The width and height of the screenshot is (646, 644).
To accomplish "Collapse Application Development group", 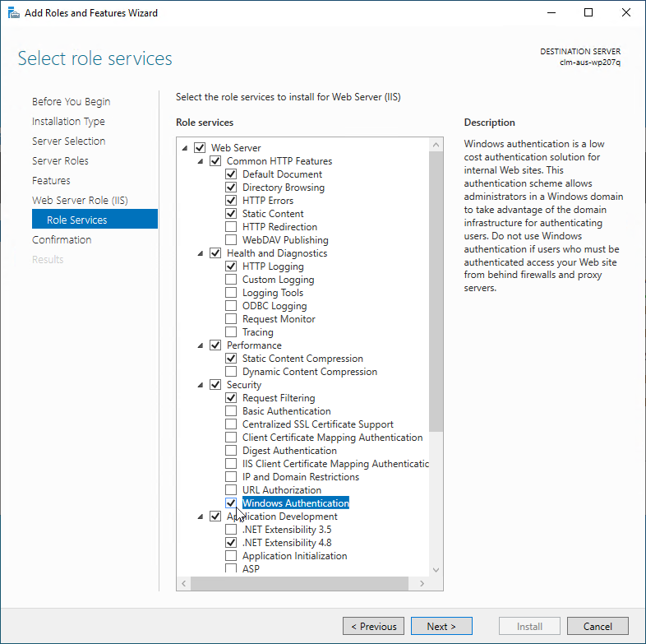I will (x=201, y=517).
